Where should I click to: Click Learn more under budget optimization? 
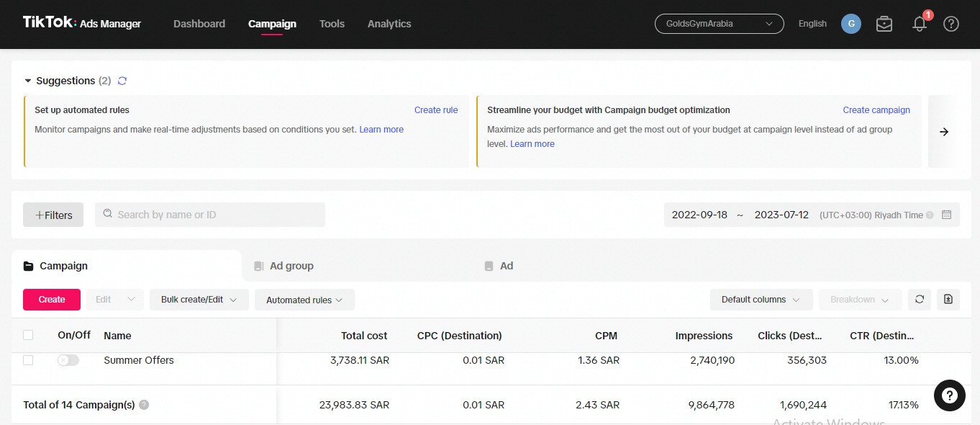click(532, 144)
